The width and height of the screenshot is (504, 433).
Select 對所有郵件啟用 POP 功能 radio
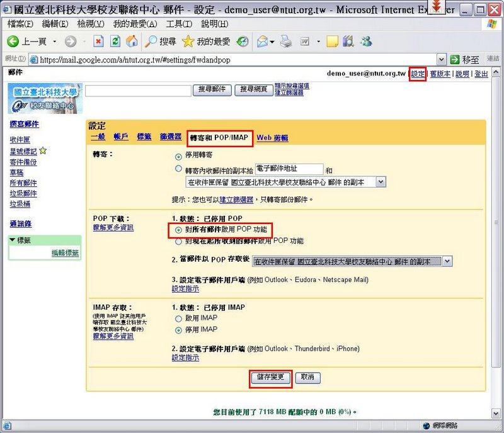click(178, 230)
